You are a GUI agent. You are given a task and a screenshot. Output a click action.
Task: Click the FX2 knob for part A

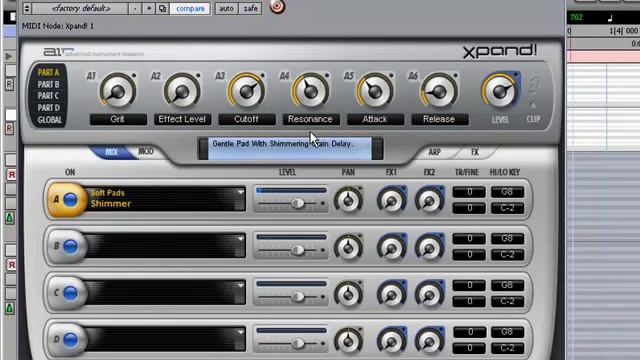click(x=429, y=200)
